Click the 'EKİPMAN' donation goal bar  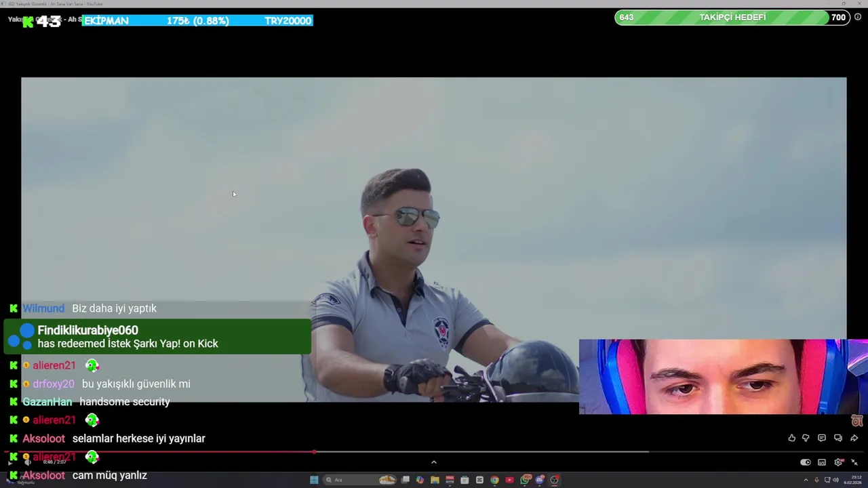[x=197, y=20]
